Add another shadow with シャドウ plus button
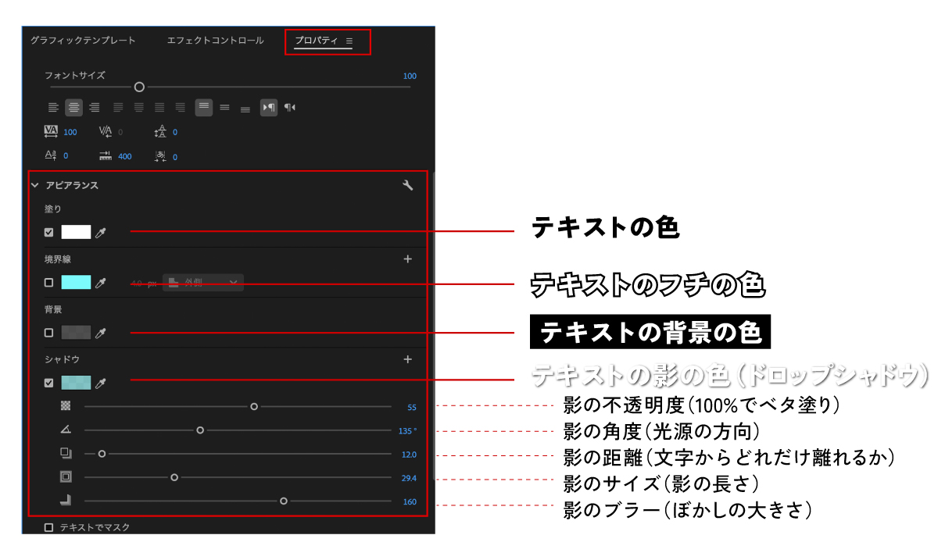Viewport: 938px width, 560px height. 407,359
